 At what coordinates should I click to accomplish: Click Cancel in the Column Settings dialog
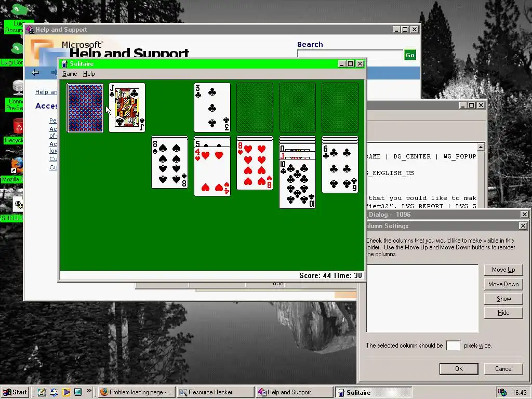(503, 369)
